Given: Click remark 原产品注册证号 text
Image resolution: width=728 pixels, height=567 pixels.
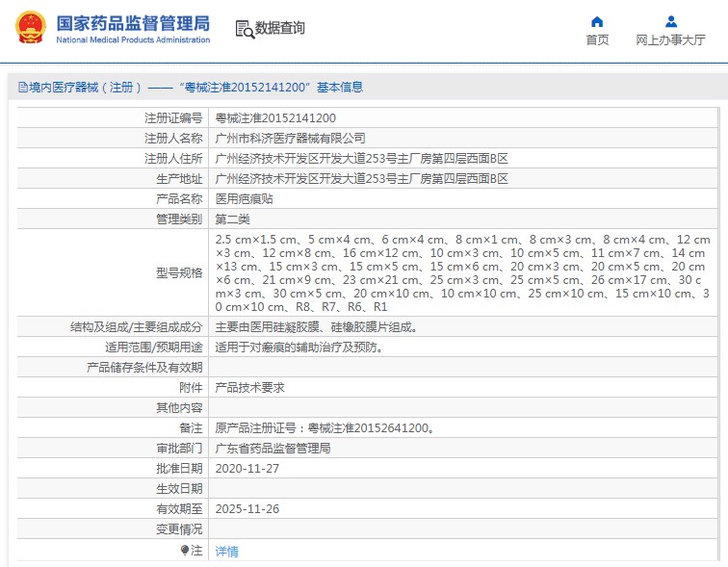Looking at the screenshot, I should (x=325, y=427).
